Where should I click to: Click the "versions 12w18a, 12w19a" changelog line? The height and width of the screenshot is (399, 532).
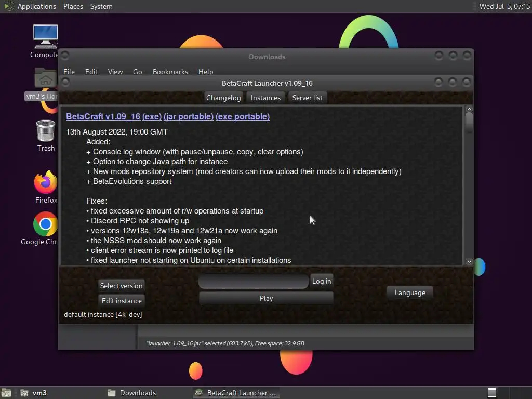coord(182,231)
